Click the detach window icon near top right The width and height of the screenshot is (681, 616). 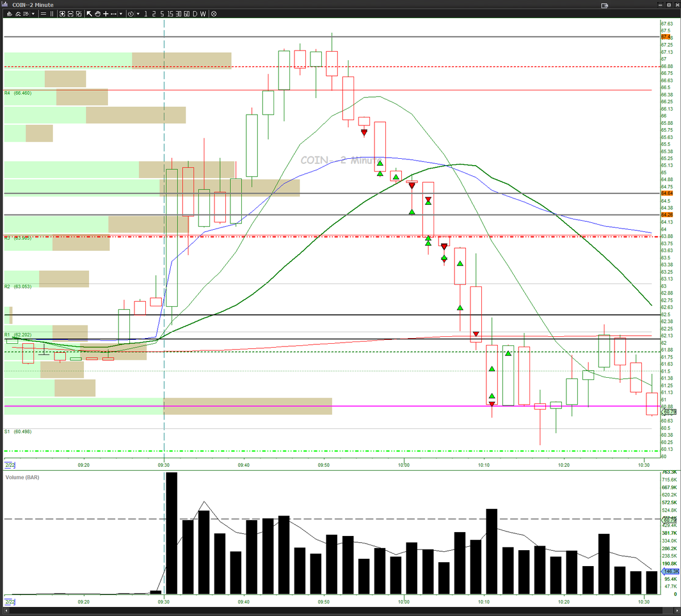click(605, 5)
